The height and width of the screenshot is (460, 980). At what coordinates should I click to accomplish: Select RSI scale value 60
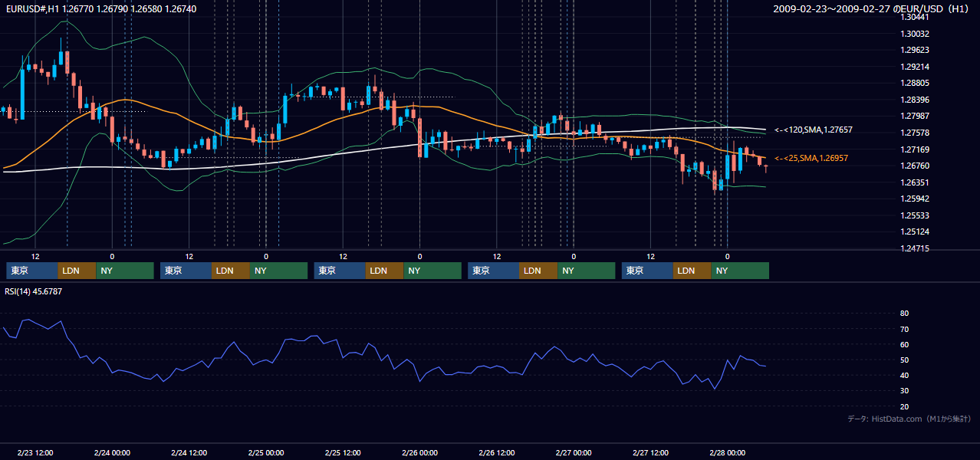905,344
